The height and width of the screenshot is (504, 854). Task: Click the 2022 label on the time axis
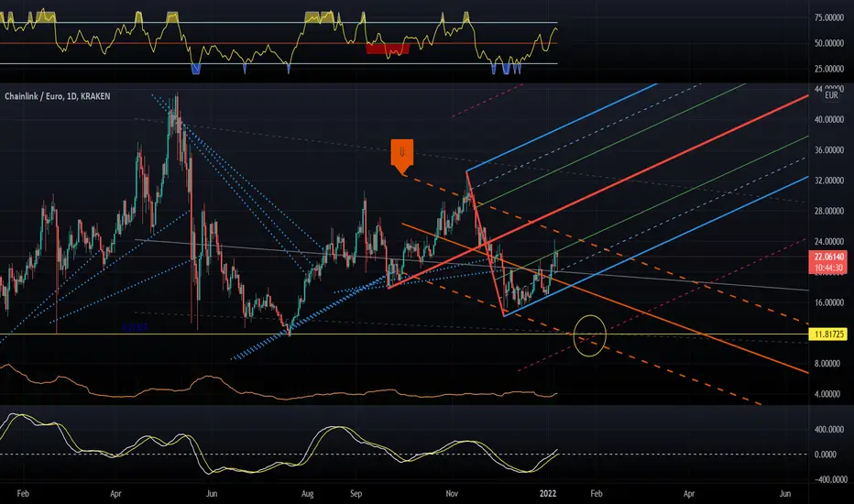click(x=548, y=494)
